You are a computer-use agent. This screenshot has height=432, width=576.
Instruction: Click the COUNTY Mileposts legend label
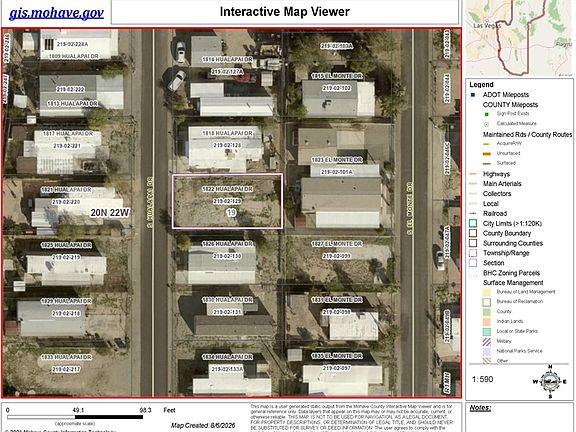click(510, 105)
